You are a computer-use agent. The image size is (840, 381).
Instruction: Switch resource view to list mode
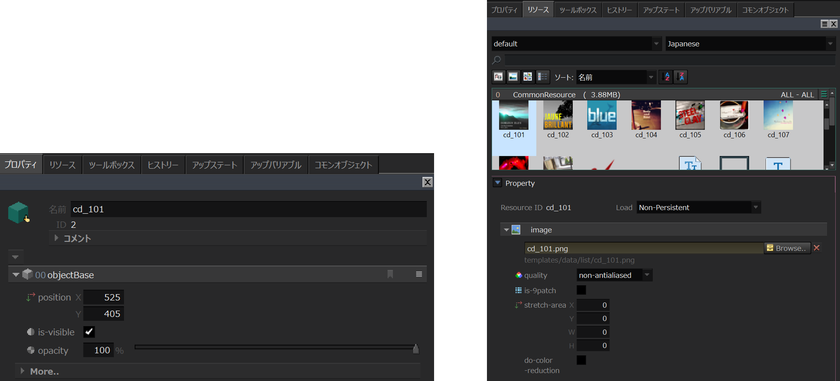pyautogui.click(x=543, y=77)
